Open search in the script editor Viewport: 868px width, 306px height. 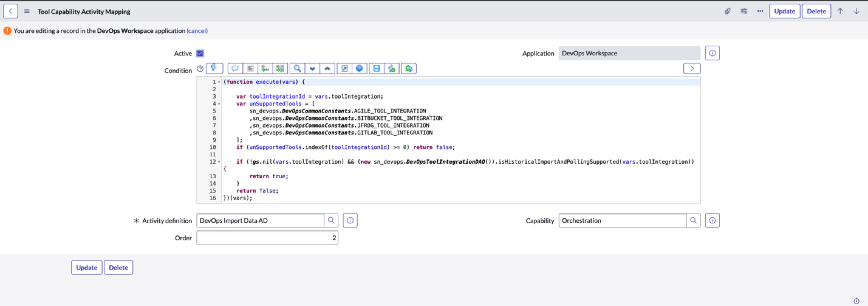pyautogui.click(x=297, y=68)
